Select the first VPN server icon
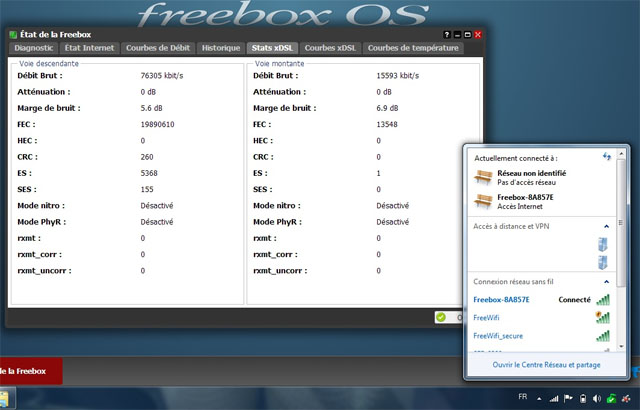 tap(603, 244)
